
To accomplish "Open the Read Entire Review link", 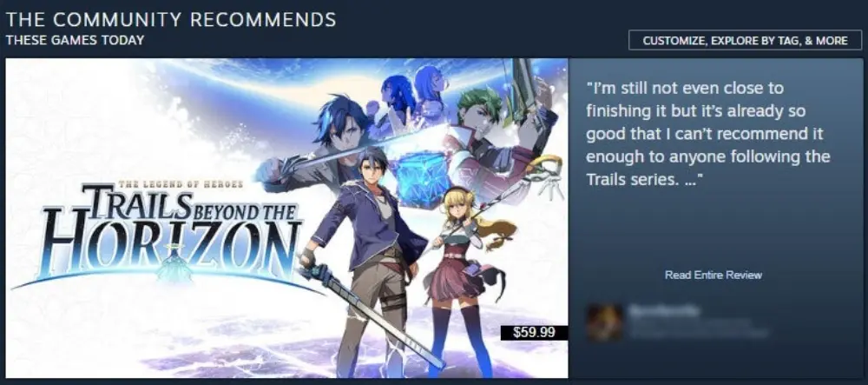I will [x=713, y=275].
